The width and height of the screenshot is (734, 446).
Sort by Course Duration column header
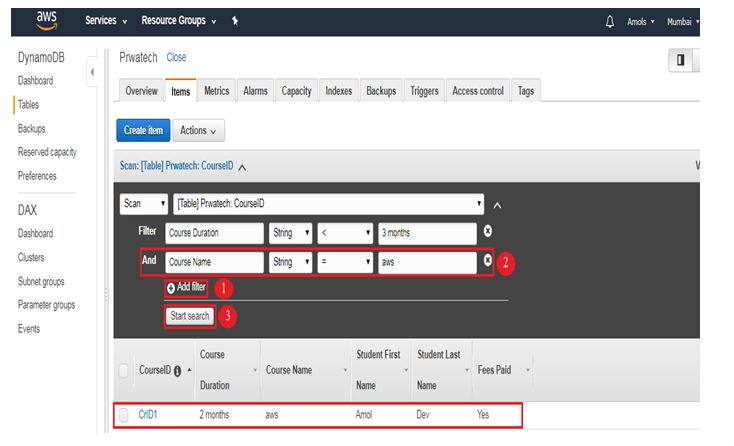[x=228, y=370]
